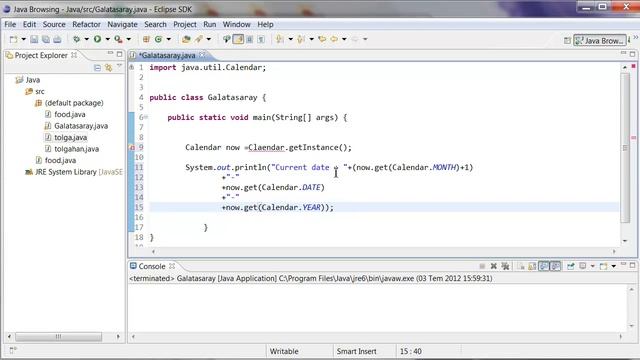Run the program with green play icon
The width and height of the screenshot is (640, 360).
point(97,39)
